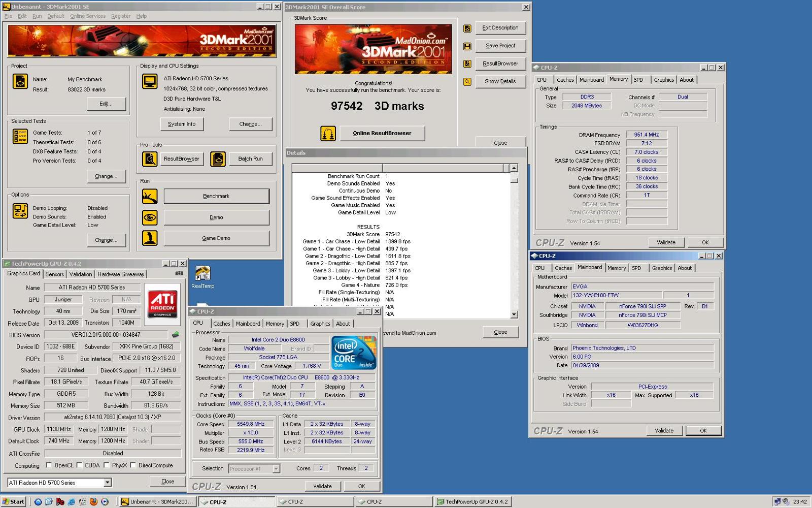Open the SPD tab in the CPU-Z Memory window
The width and height of the screenshot is (812, 508).
tap(638, 80)
